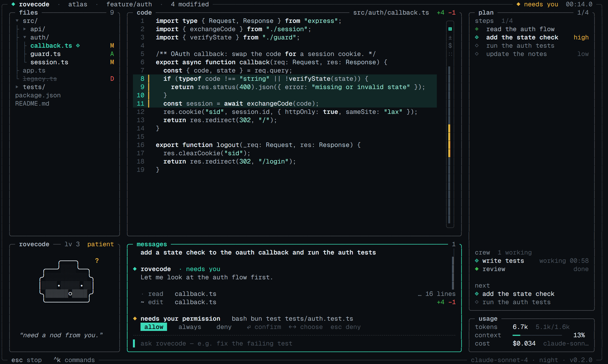The height and width of the screenshot is (364, 608).
Task: Choose the always permission option
Action: coord(190,327)
